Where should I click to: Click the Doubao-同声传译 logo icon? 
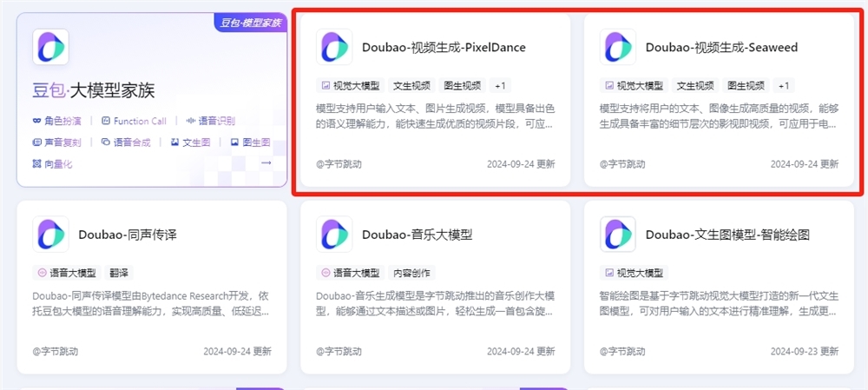[x=51, y=235]
